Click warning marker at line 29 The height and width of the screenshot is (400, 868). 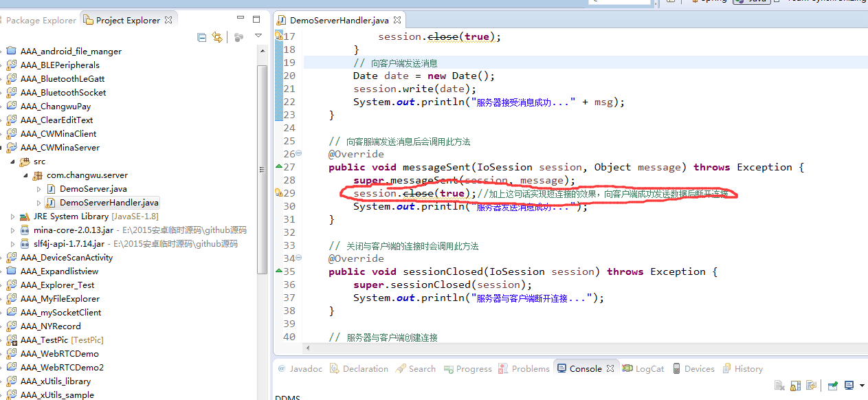point(278,193)
